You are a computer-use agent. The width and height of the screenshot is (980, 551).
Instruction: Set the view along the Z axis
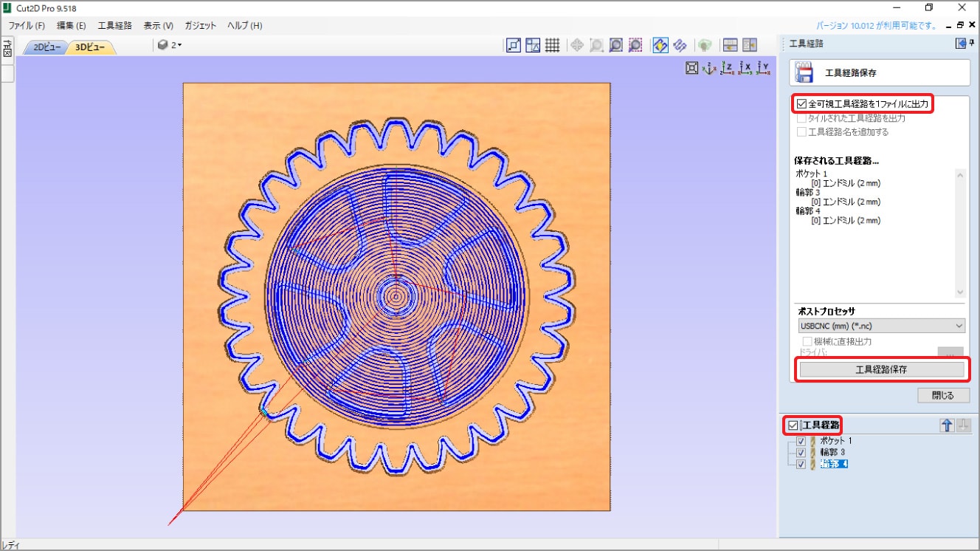728,69
